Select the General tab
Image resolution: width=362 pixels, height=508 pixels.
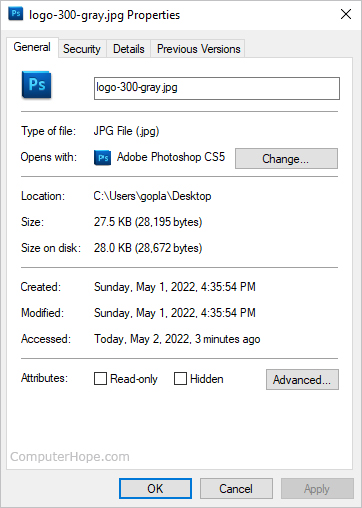click(32, 47)
